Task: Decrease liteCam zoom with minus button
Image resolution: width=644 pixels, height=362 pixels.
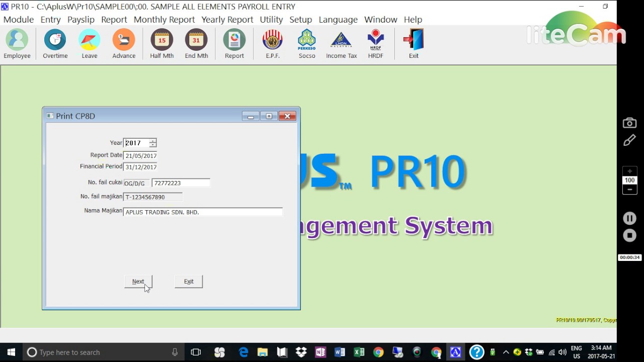Action: (629, 190)
